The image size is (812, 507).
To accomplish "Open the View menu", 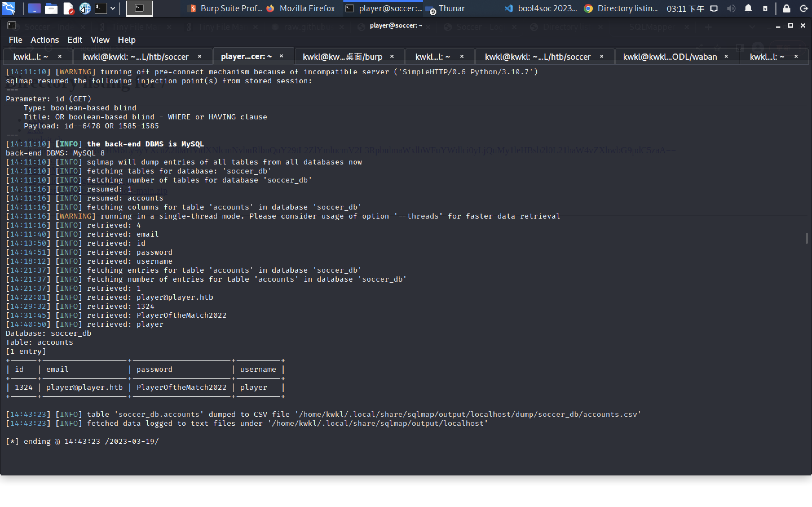I will 100,40.
